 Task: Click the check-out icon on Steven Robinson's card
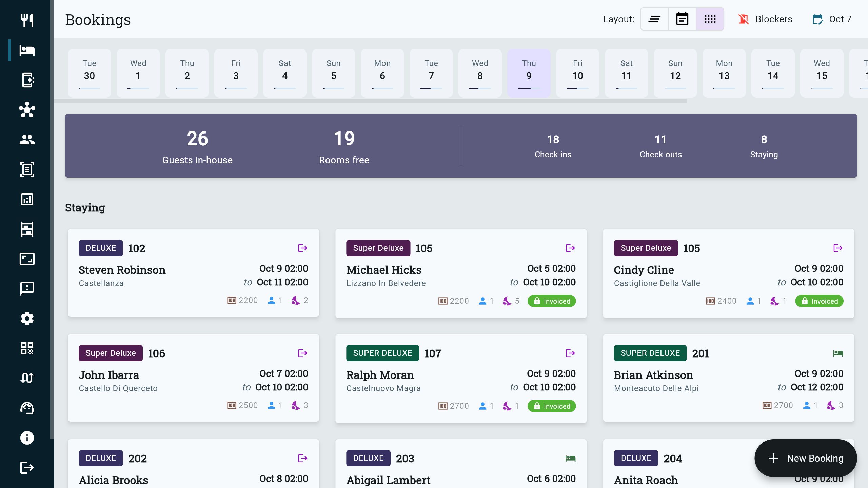click(x=303, y=248)
